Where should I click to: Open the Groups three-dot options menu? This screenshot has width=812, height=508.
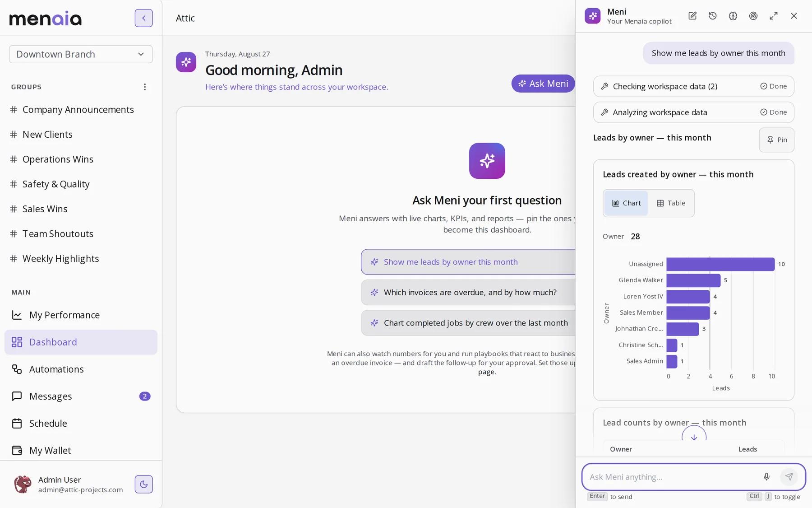click(x=145, y=87)
